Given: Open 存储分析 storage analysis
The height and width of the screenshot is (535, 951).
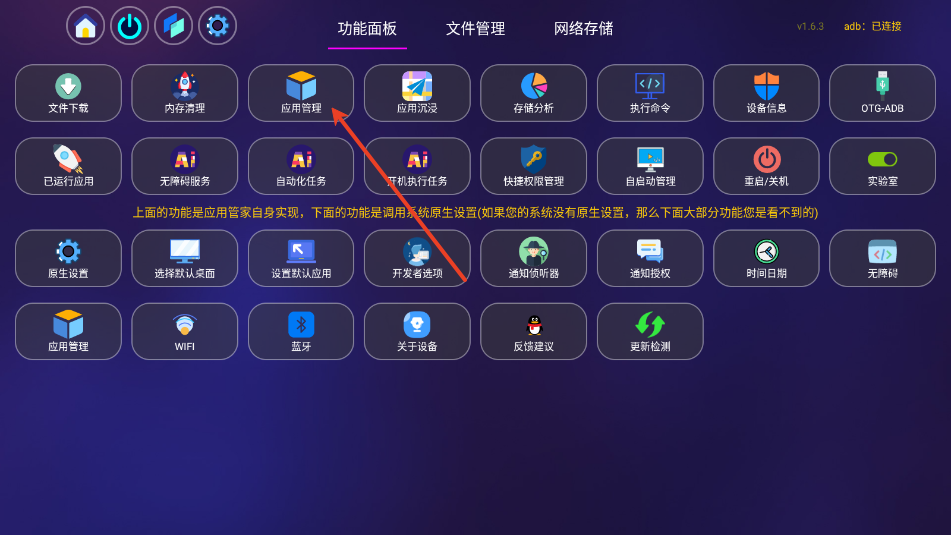Looking at the screenshot, I should tap(534, 93).
